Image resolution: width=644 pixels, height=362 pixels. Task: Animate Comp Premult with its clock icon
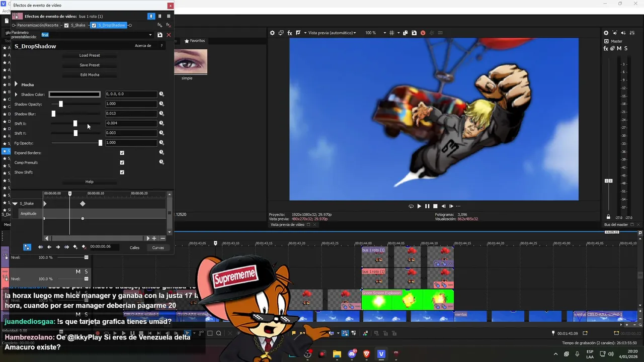tap(162, 162)
